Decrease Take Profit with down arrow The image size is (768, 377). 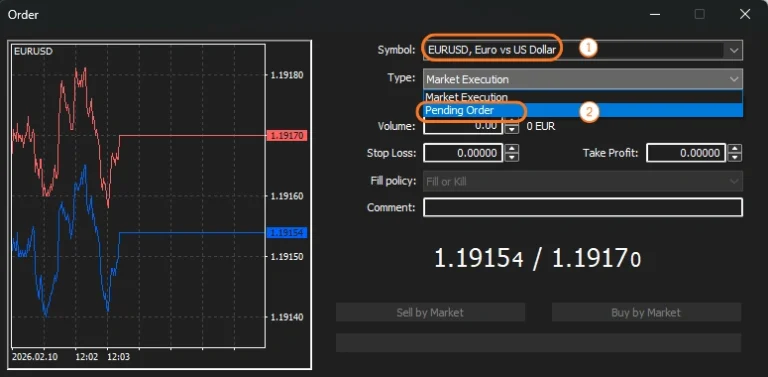click(735, 158)
